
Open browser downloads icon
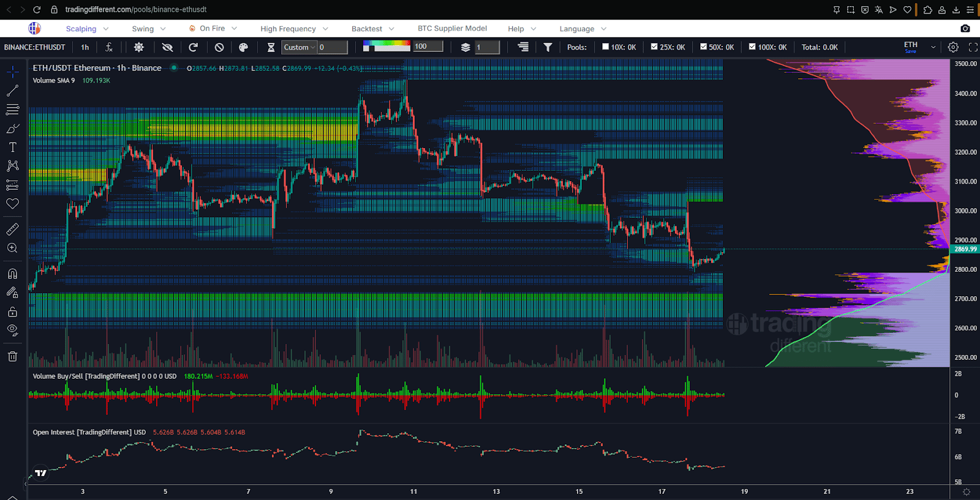click(x=956, y=10)
